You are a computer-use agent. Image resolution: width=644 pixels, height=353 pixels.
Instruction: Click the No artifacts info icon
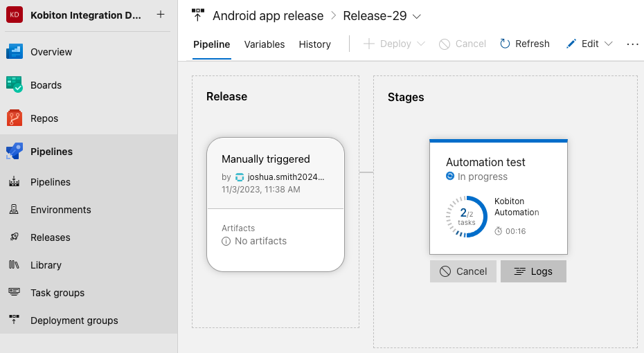226,242
